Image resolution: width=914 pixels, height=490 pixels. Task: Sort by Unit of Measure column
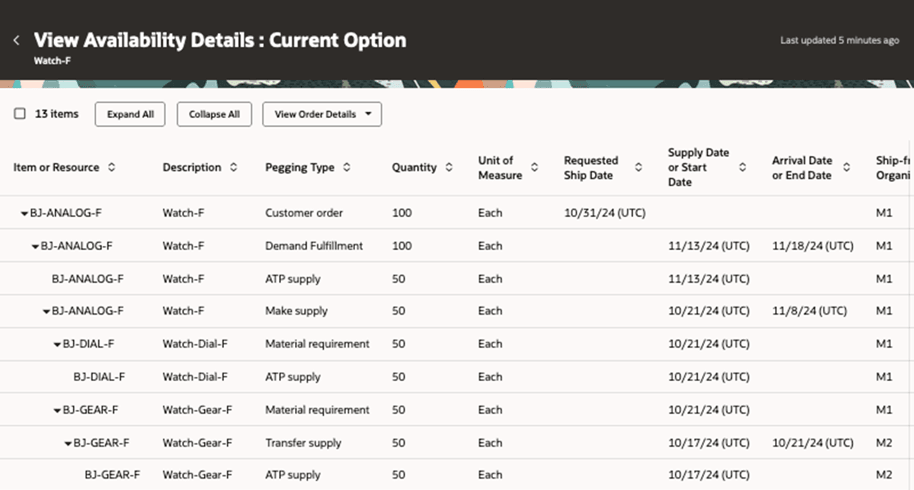(534, 168)
